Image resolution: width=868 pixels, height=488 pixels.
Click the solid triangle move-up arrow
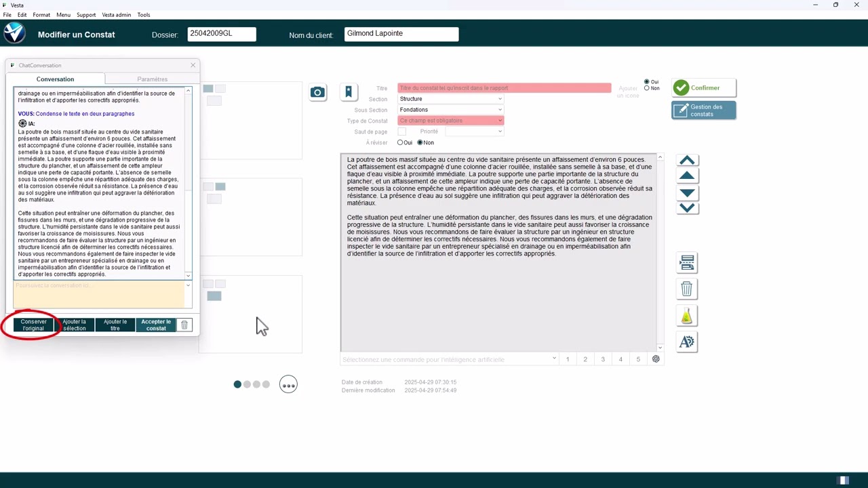tap(687, 176)
